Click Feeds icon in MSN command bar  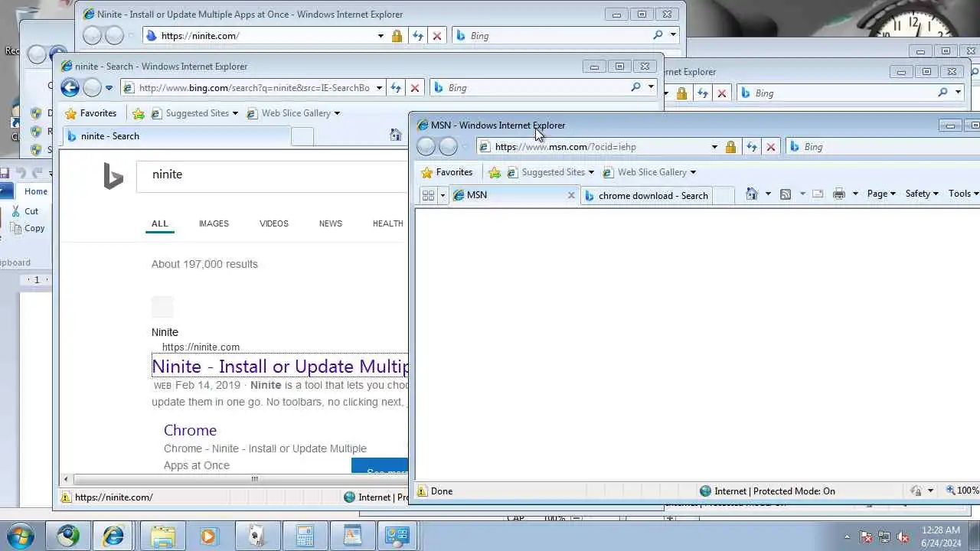click(786, 194)
